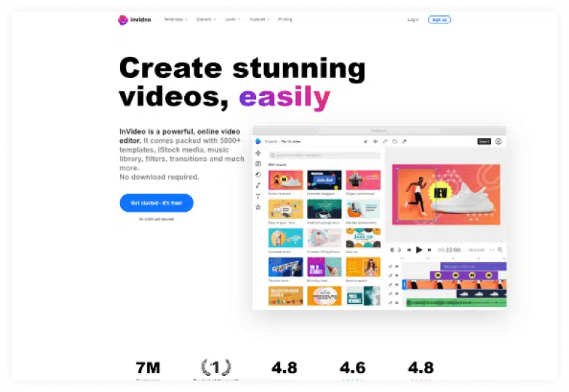Select the white sneaker on canvas

coord(463,198)
